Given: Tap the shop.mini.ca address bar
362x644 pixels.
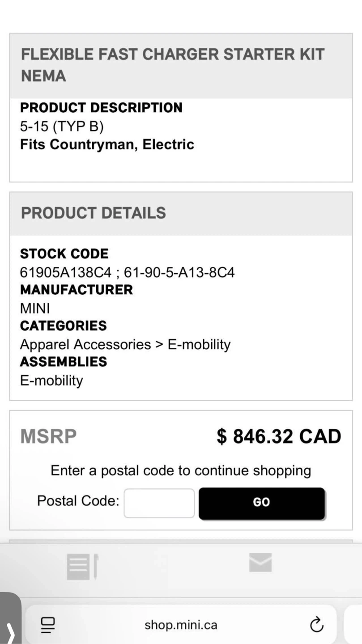Looking at the screenshot, I should [x=181, y=625].
